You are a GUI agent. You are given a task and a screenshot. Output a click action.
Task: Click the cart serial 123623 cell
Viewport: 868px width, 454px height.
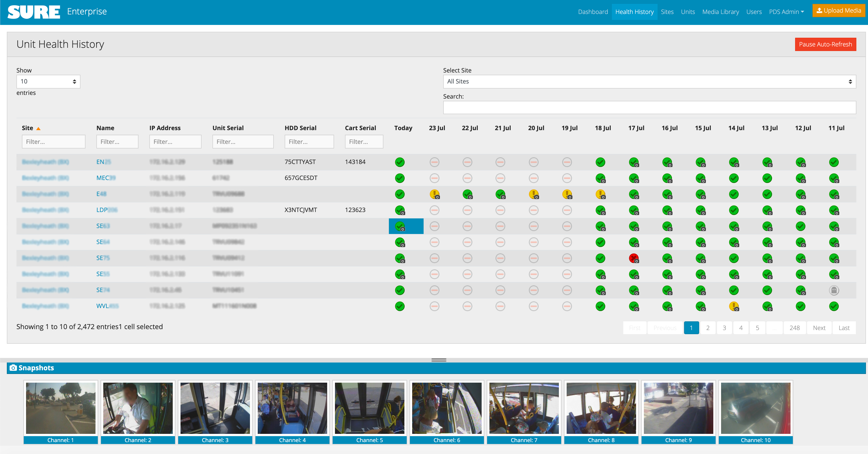(x=355, y=210)
